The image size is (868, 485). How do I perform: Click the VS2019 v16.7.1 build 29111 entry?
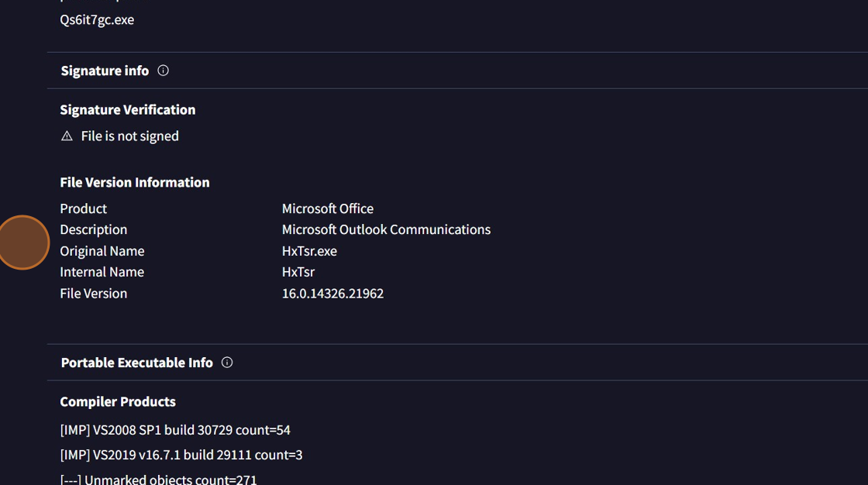[x=181, y=455]
